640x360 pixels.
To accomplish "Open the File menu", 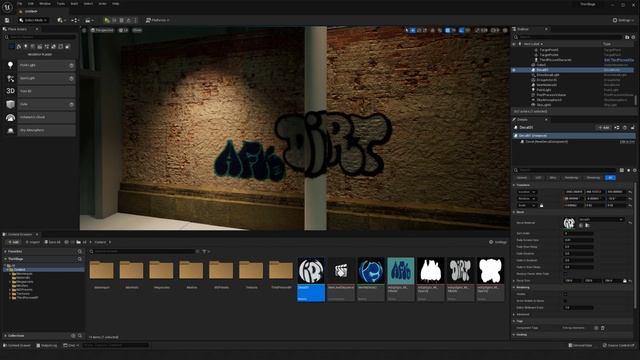I will [x=20, y=4].
